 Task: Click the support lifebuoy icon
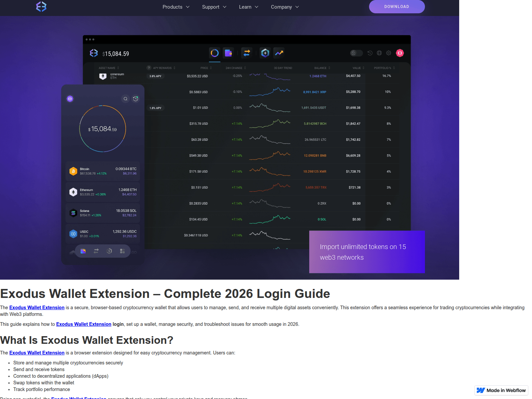point(379,53)
